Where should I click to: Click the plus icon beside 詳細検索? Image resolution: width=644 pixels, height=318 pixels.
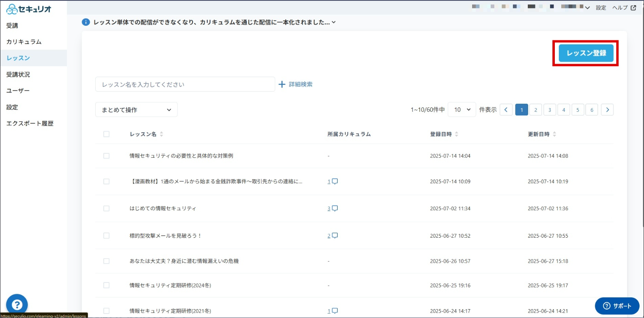coord(282,84)
